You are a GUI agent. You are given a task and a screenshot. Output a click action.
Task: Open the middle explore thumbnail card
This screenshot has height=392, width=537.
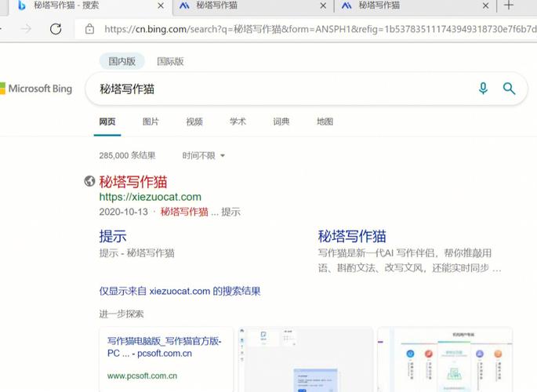click(306, 360)
